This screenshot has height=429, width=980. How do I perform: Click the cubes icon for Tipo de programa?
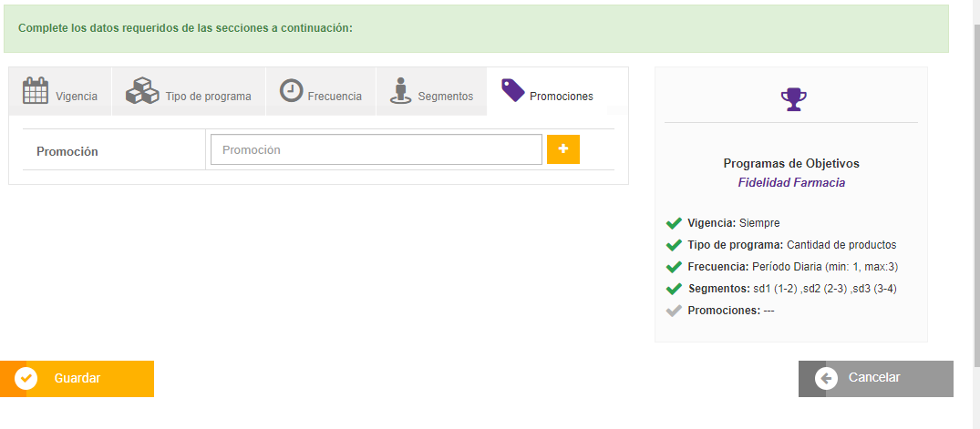[142, 92]
